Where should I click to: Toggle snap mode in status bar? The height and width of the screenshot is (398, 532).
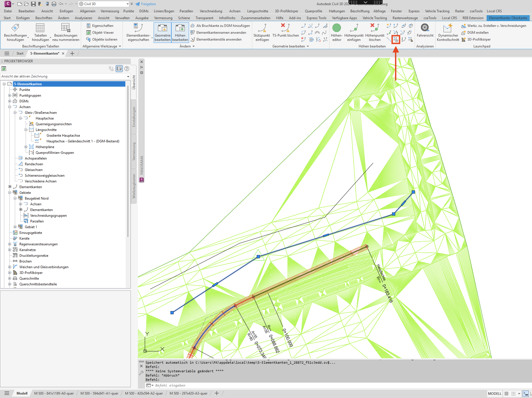[x=513, y=394]
